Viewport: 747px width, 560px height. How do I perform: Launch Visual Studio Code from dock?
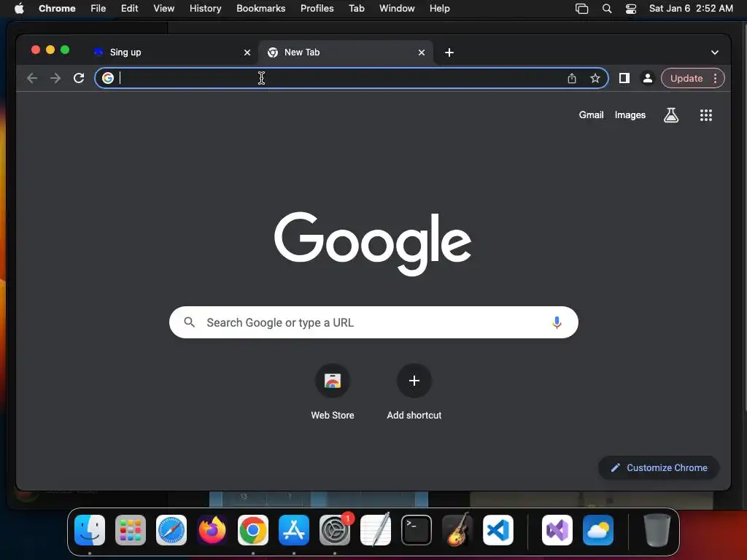[x=498, y=530]
